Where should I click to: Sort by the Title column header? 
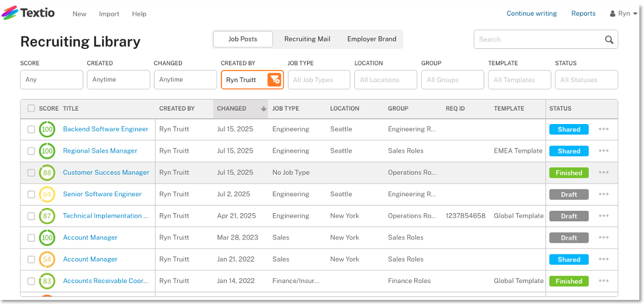[71, 109]
